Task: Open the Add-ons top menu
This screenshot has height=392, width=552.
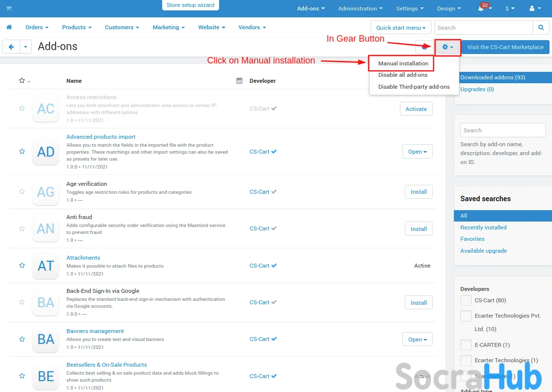Action: (311, 8)
